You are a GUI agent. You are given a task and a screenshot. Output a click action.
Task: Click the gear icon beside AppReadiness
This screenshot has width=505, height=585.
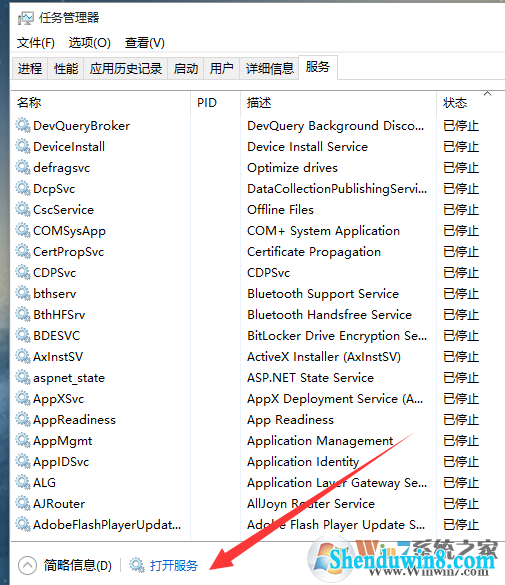tap(23, 420)
